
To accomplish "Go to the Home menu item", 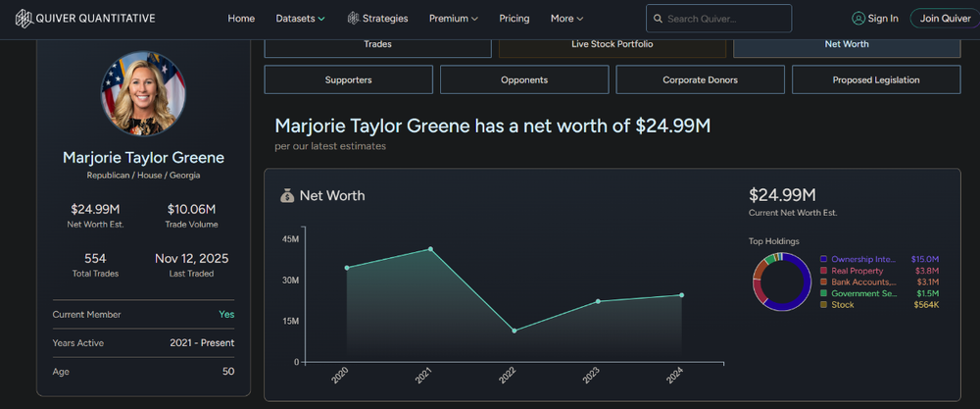I will coord(241,19).
